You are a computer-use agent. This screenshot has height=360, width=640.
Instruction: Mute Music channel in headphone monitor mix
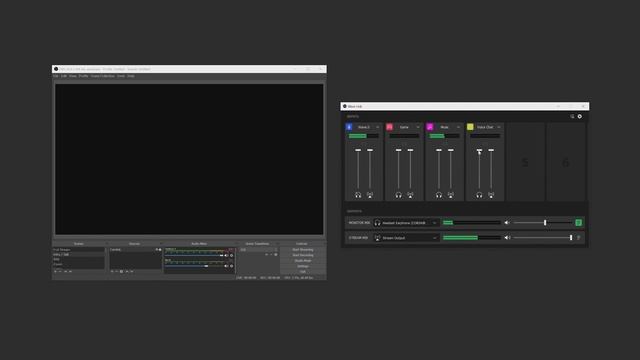click(439, 195)
